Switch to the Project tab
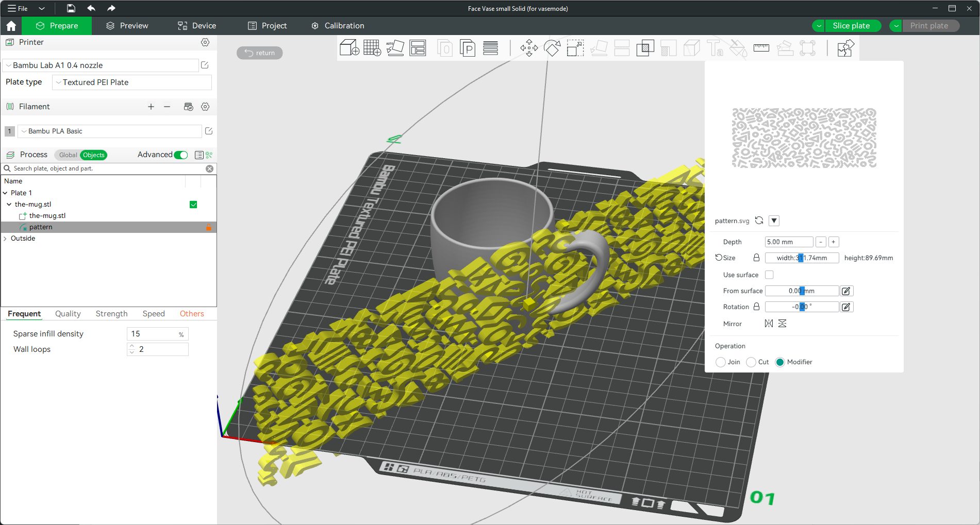This screenshot has height=525, width=980. pyautogui.click(x=267, y=26)
